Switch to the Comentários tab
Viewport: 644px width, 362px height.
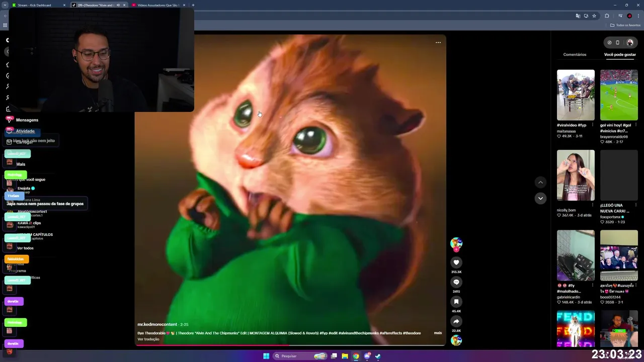coord(575,54)
